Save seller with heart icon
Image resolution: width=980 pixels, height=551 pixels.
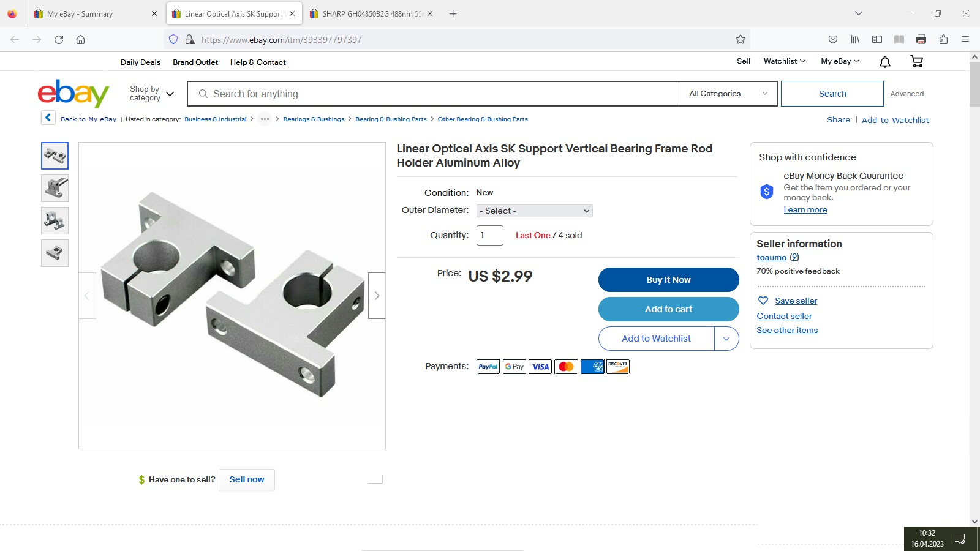click(763, 301)
